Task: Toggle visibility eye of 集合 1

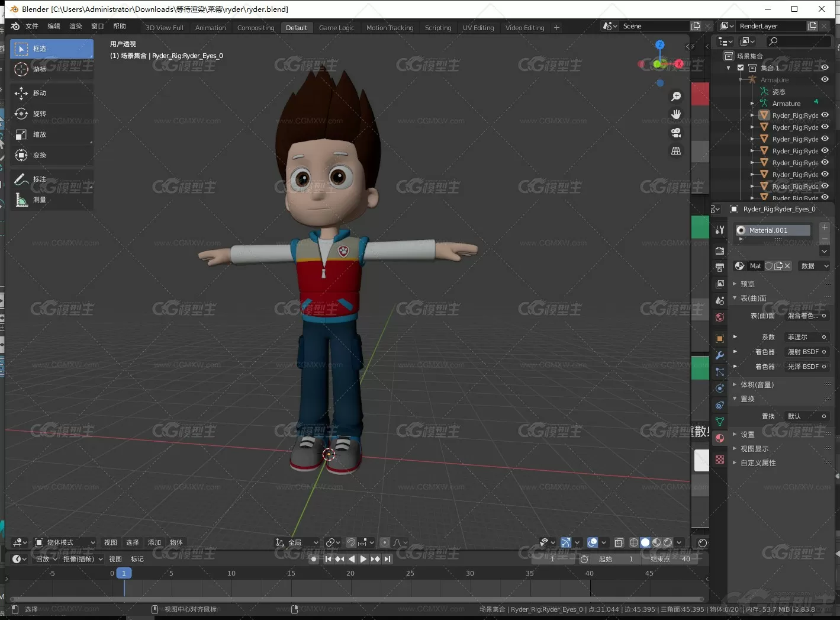Action: (x=825, y=68)
